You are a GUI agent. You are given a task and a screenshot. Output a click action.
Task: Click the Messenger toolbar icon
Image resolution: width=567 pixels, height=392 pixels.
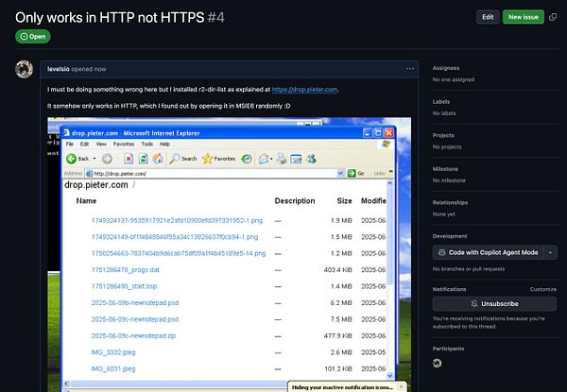[311, 159]
